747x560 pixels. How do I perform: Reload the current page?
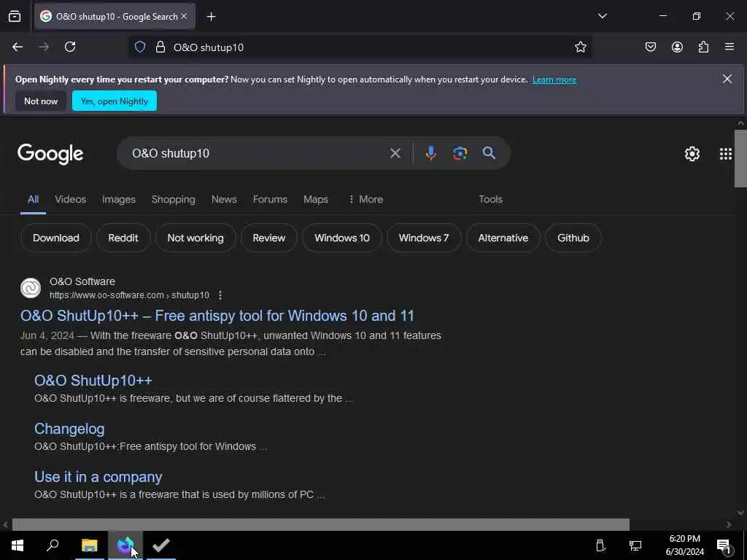pos(70,47)
